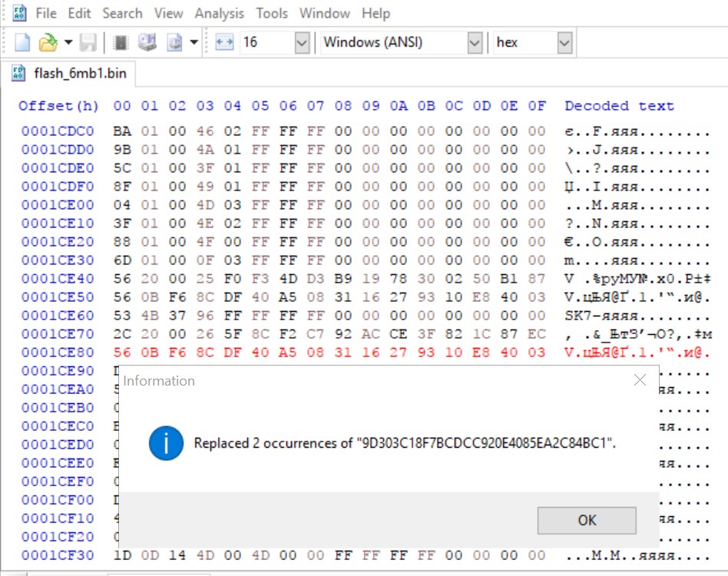Open the Tools menu
Image resolution: width=728 pixels, height=576 pixels.
tap(272, 13)
